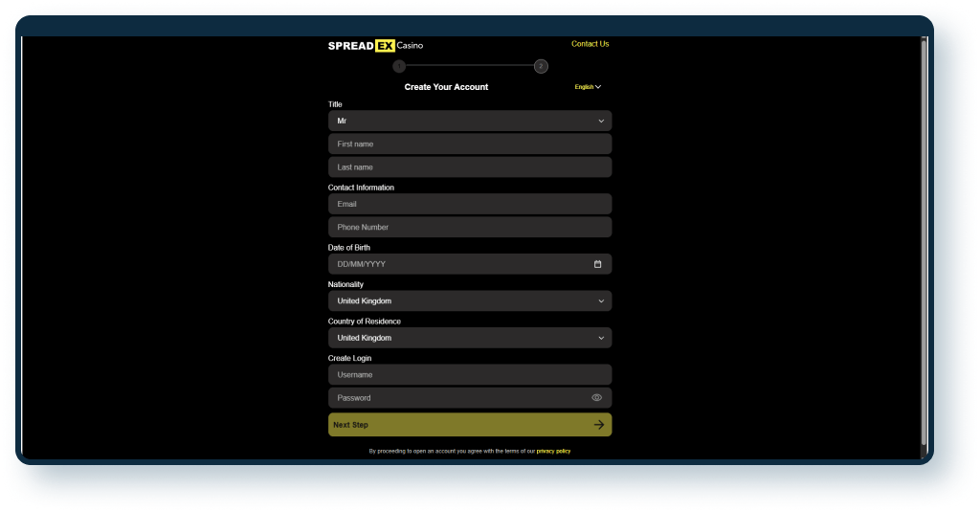This screenshot has height=511, width=980.
Task: Click the Date of Birth label
Action: pyautogui.click(x=348, y=248)
